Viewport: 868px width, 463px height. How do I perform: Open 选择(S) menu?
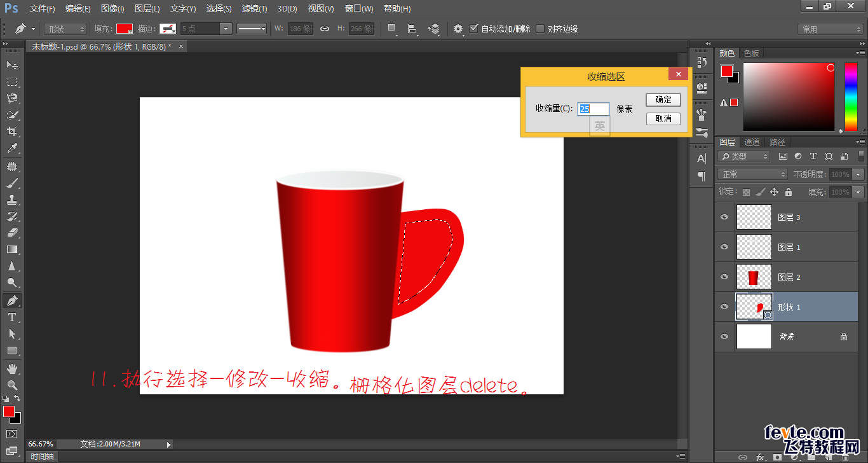coord(219,9)
